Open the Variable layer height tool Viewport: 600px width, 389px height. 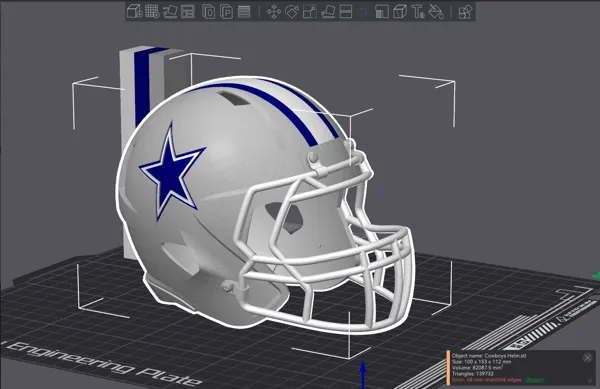click(244, 11)
